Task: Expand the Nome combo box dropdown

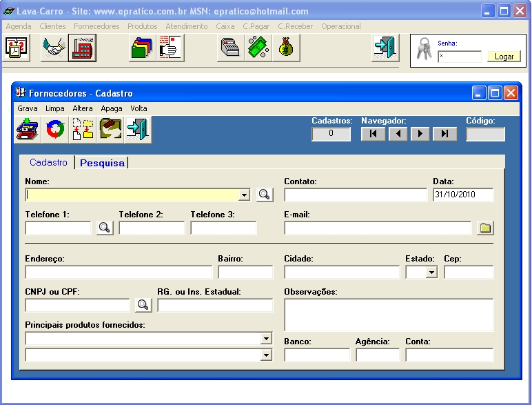Action: 244,195
